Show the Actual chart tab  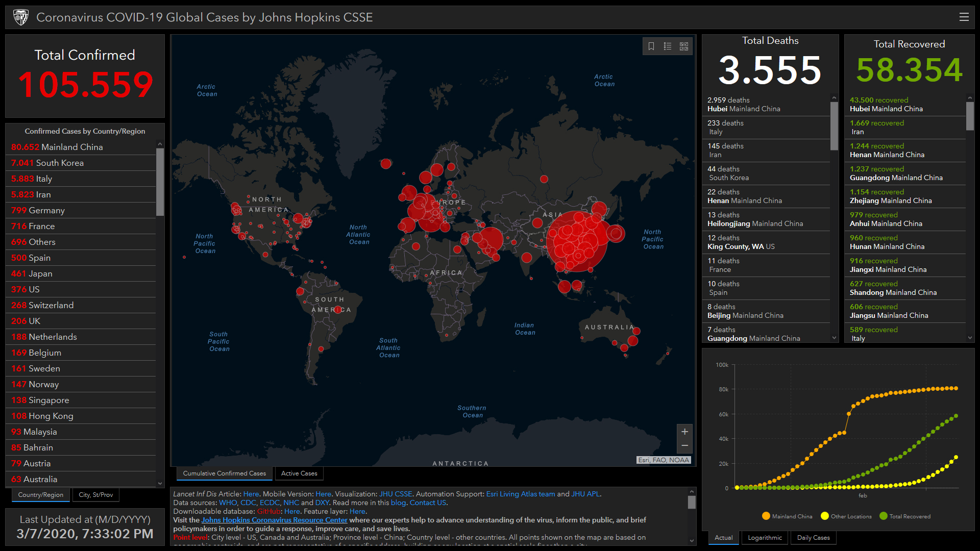723,538
